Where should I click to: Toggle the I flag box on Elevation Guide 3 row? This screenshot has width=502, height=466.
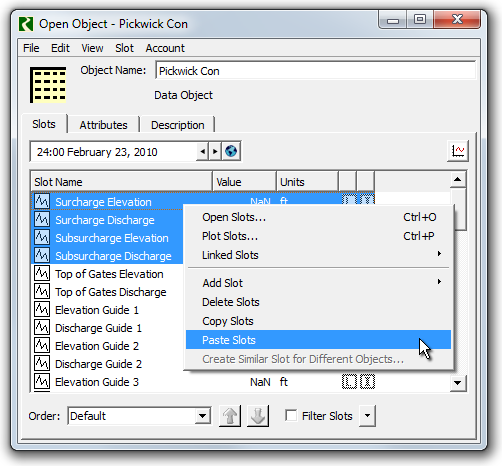click(x=367, y=382)
